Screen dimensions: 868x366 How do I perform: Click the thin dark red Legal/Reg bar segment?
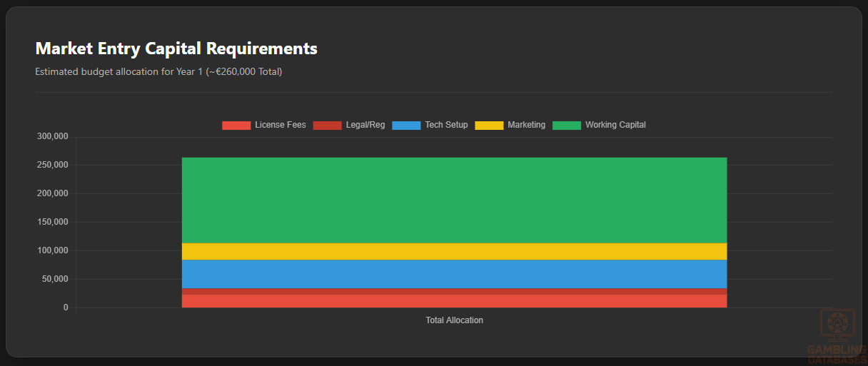pos(454,292)
